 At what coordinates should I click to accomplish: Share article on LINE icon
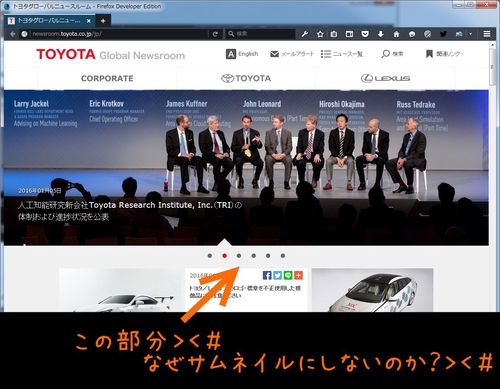click(288, 275)
